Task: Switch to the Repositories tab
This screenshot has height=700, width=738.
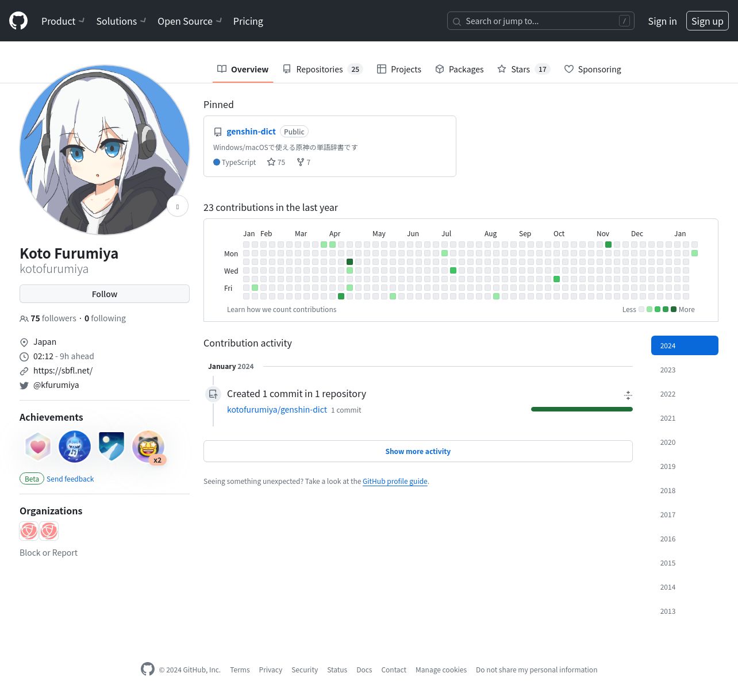Action: click(x=322, y=70)
